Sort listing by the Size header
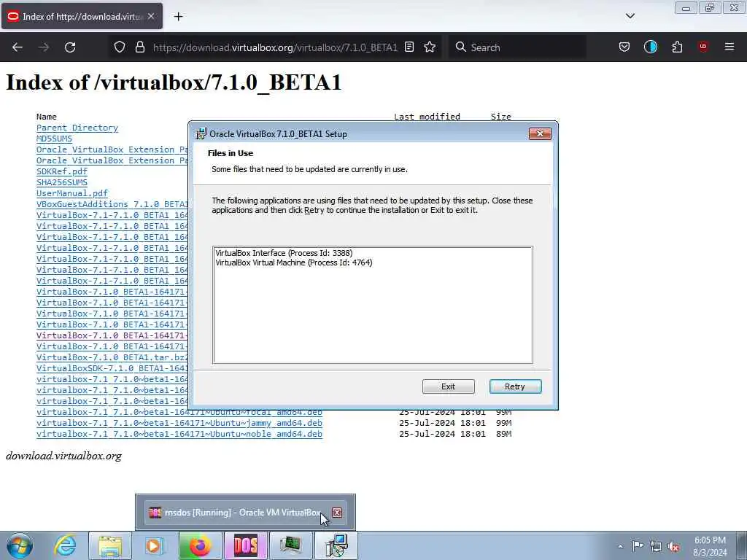747x560 pixels. [x=500, y=117]
